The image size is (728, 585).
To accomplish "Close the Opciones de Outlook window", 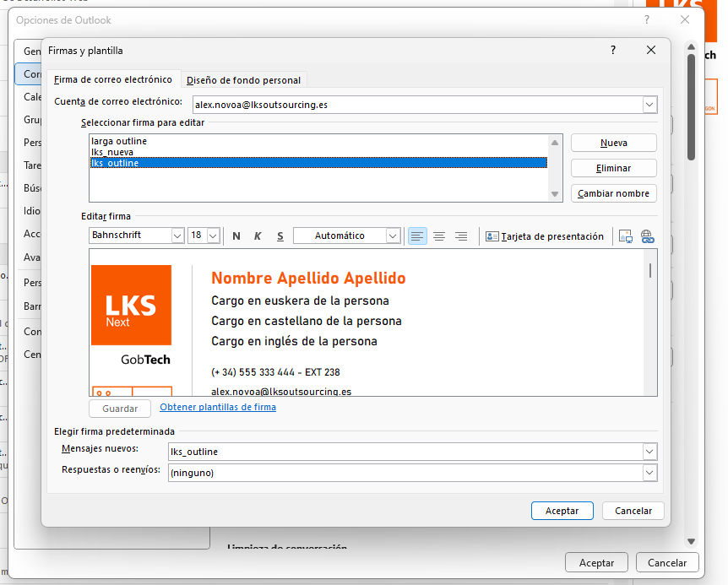I will tap(685, 19).
